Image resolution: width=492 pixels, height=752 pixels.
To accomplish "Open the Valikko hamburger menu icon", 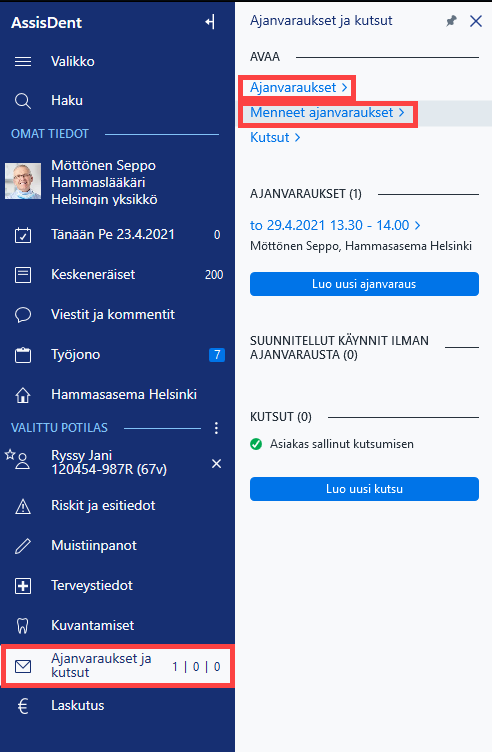I will point(23,61).
